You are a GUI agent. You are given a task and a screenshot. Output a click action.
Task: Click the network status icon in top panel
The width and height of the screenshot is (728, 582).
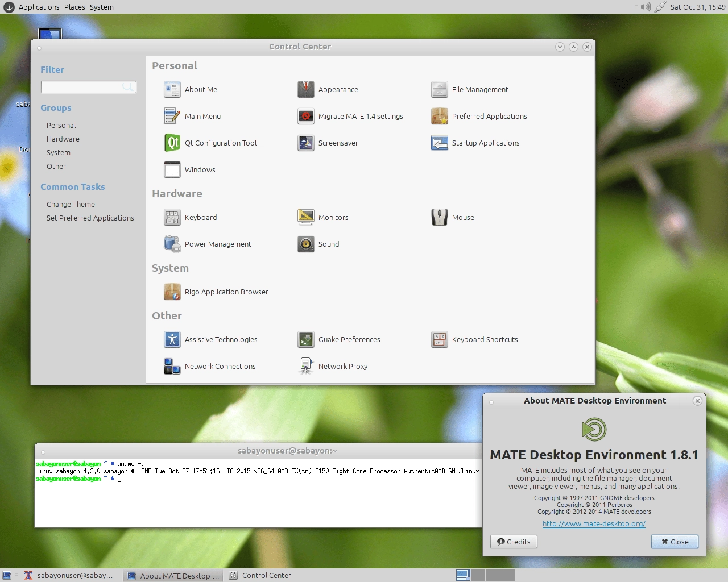coord(660,7)
